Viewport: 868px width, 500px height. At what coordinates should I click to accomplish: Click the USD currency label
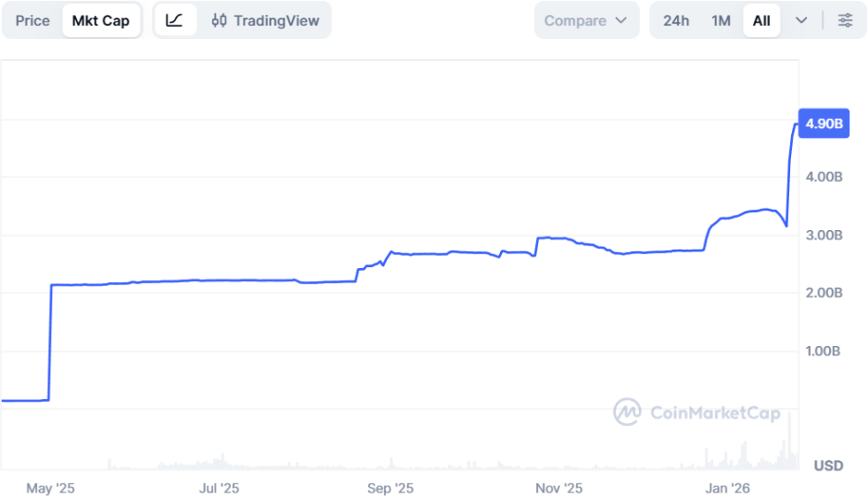828,465
